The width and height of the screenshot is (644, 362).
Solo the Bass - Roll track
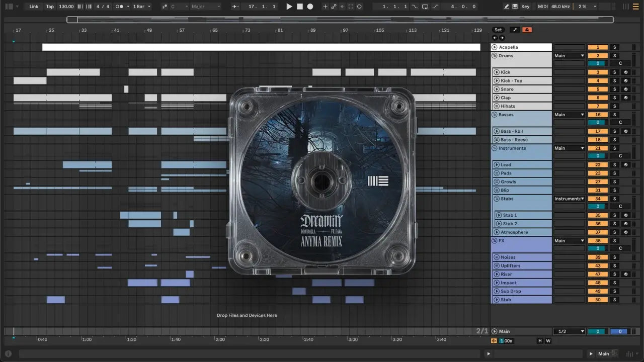(x=614, y=131)
